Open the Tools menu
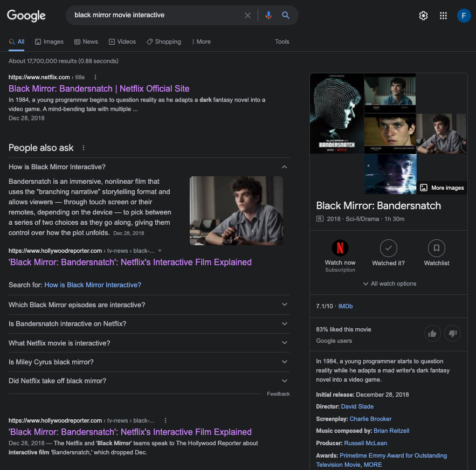 coord(282,42)
